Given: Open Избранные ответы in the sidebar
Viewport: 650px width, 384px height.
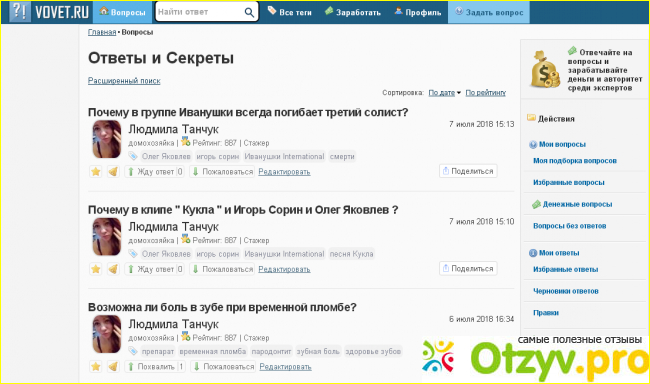Looking at the screenshot, I should (565, 269).
